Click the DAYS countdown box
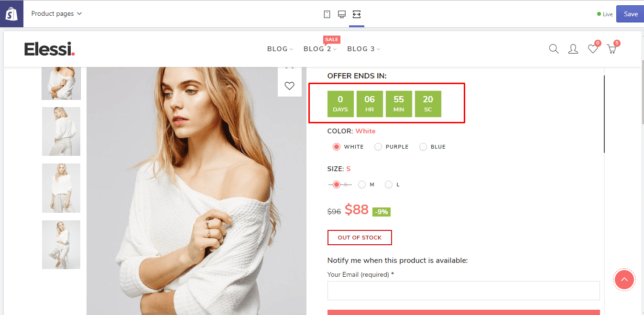Viewport: 644px width, 315px height. coord(340,104)
